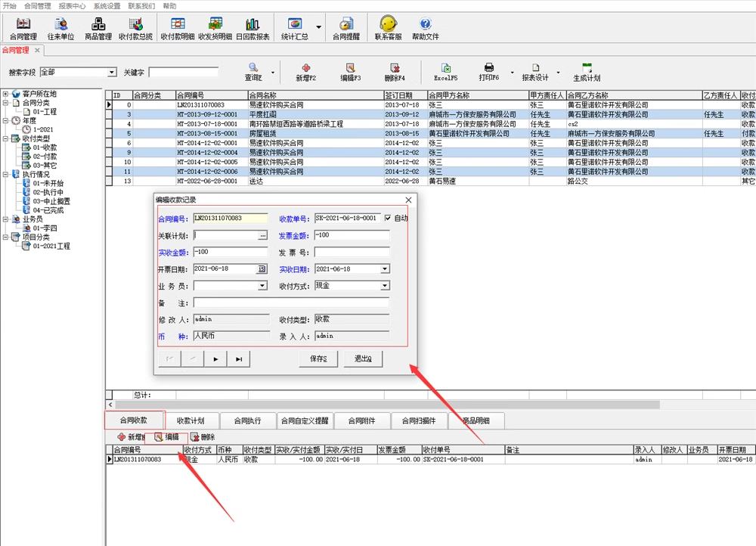This screenshot has height=546, width=756.
Task: Collapse 执行情况 tree node
Action: [x=5, y=174]
